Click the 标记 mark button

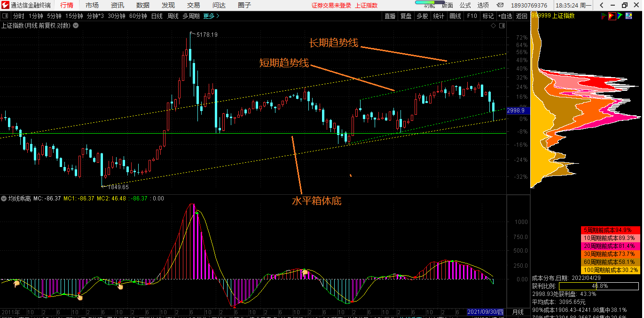[x=488, y=16]
